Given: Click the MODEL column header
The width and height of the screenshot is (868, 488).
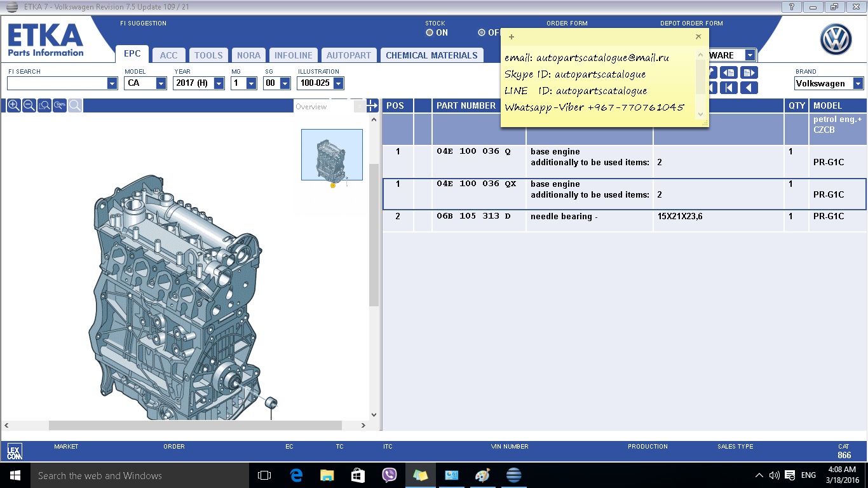Looking at the screenshot, I should (x=838, y=105).
